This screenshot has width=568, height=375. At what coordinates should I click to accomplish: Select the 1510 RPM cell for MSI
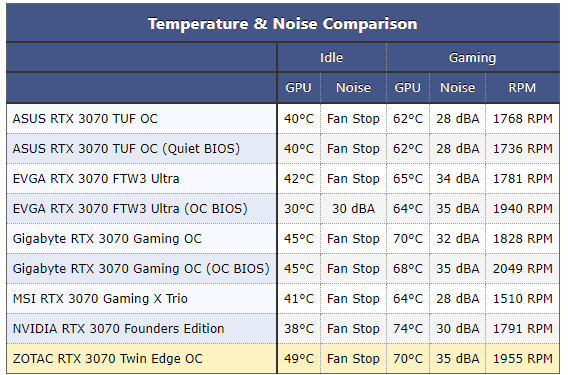click(523, 299)
